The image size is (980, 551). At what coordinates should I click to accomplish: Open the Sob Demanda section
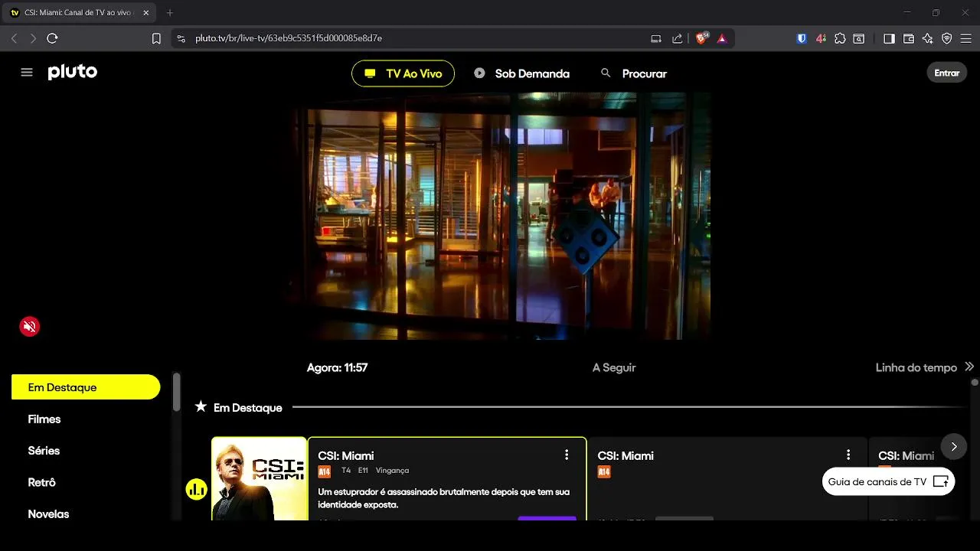coord(522,73)
